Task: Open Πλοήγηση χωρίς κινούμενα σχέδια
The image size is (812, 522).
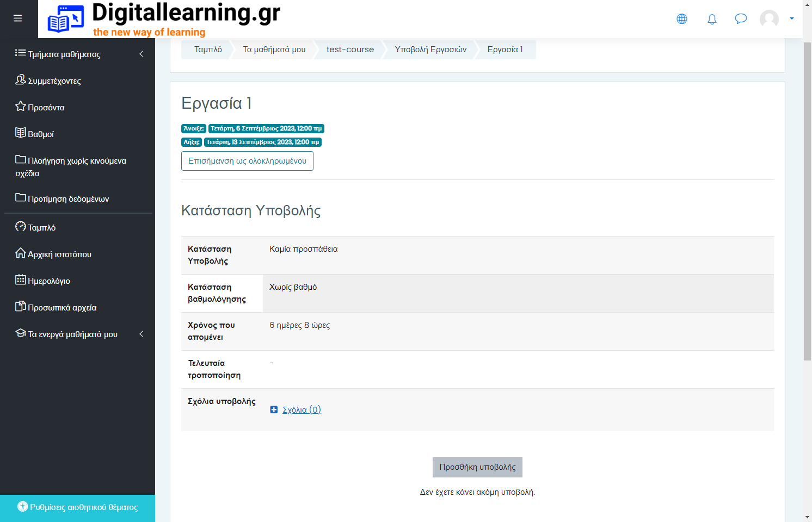Action: pos(71,167)
